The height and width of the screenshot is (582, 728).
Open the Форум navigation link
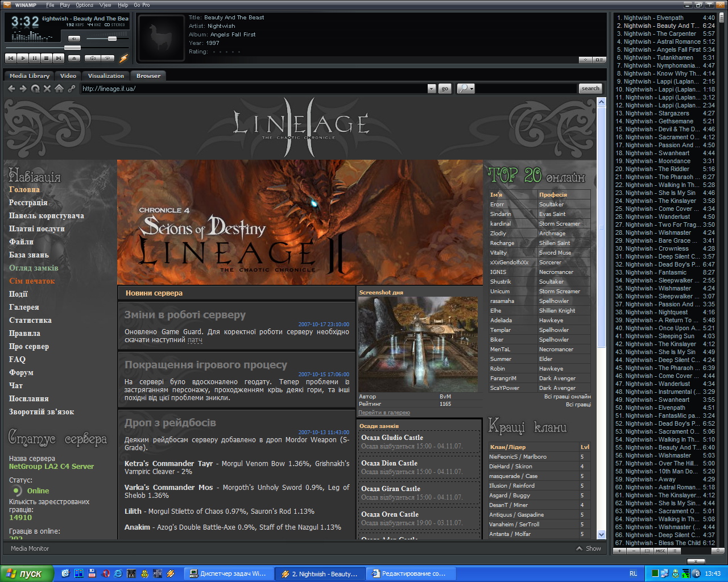tap(21, 372)
